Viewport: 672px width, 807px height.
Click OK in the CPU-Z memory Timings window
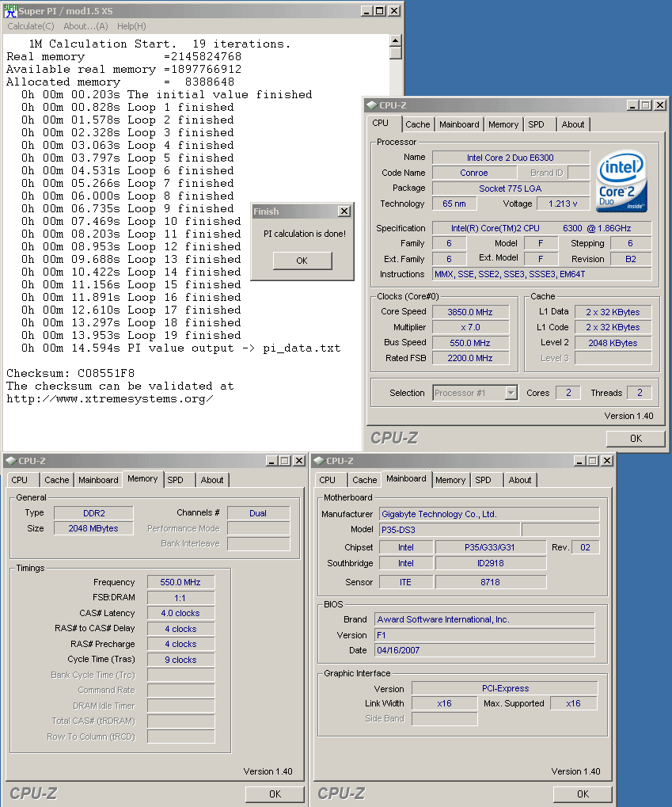(x=274, y=793)
